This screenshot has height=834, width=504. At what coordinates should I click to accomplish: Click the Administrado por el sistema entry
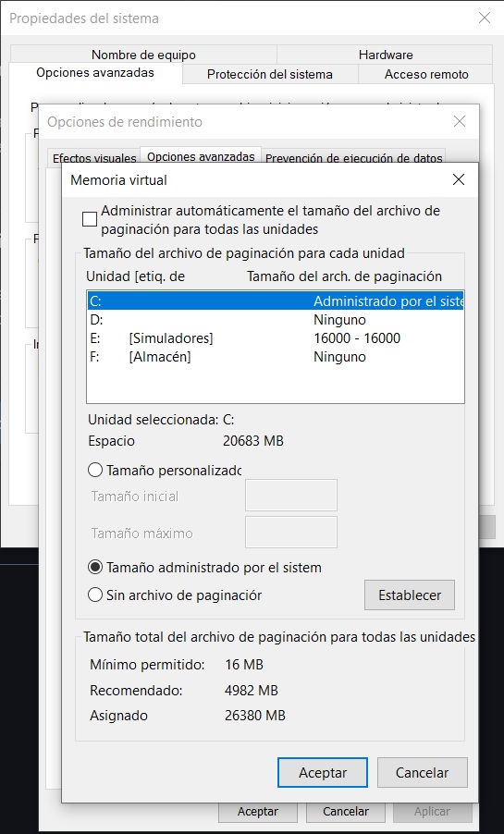click(x=388, y=301)
